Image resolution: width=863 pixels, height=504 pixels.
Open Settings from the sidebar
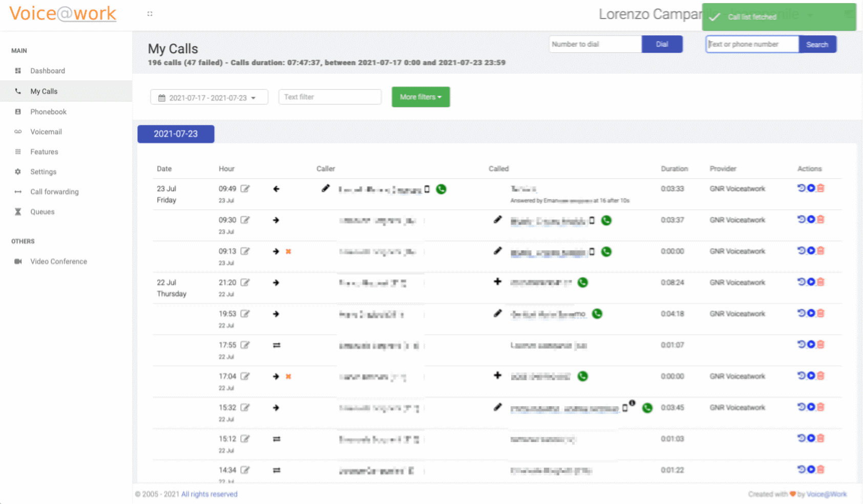click(43, 171)
